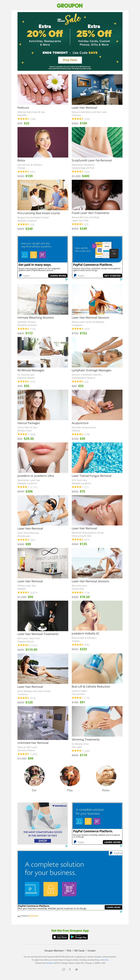Click the Instagram icon in footer

[x=64, y=969]
